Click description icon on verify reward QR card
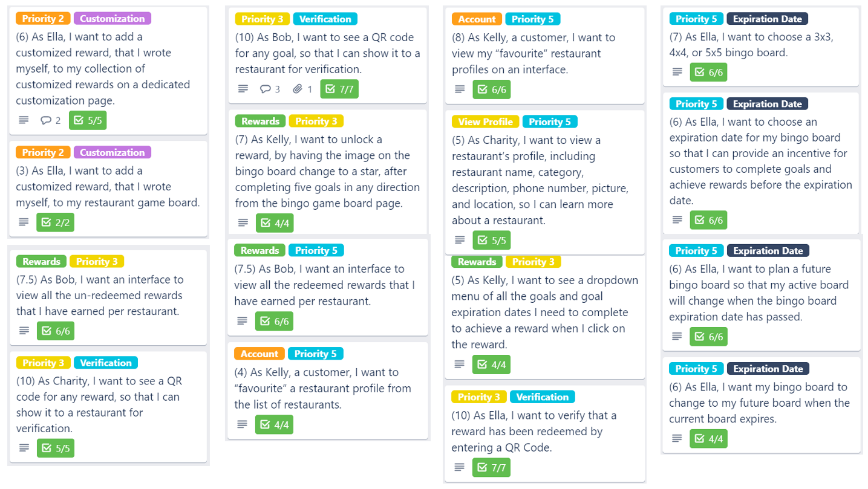The height and width of the screenshot is (489, 868). point(460,467)
